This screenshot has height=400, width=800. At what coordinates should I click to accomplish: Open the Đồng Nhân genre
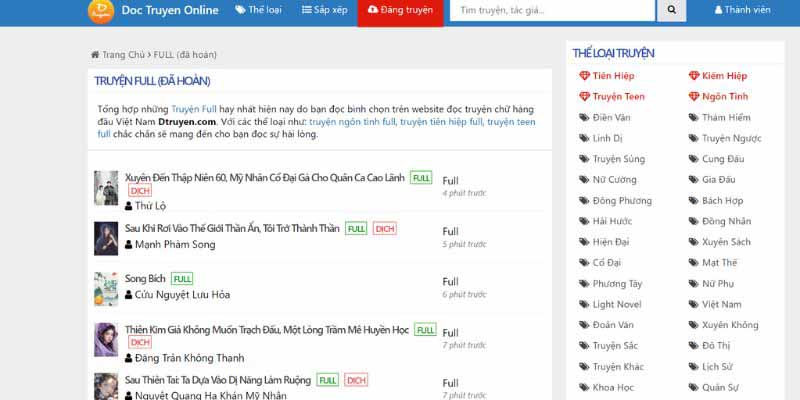click(726, 221)
